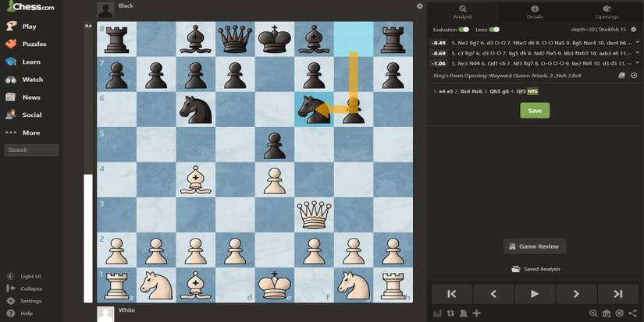Open the evaluation graph bar-chart icon

(x=438, y=313)
